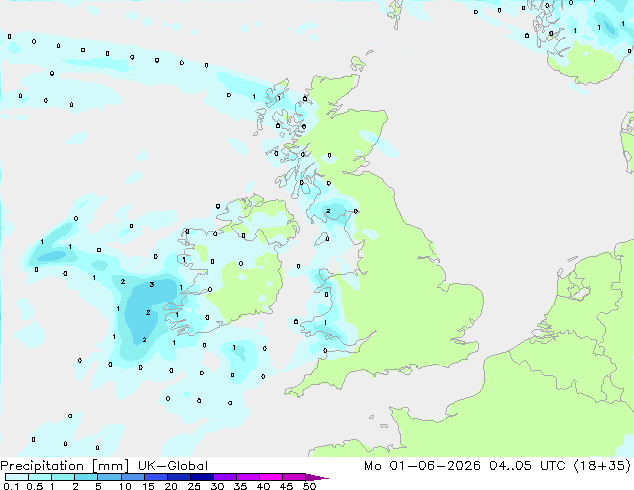Image resolution: width=634 pixels, height=490 pixels.
Task: Click the 2–5 mm legend swatch
Action: point(86,477)
